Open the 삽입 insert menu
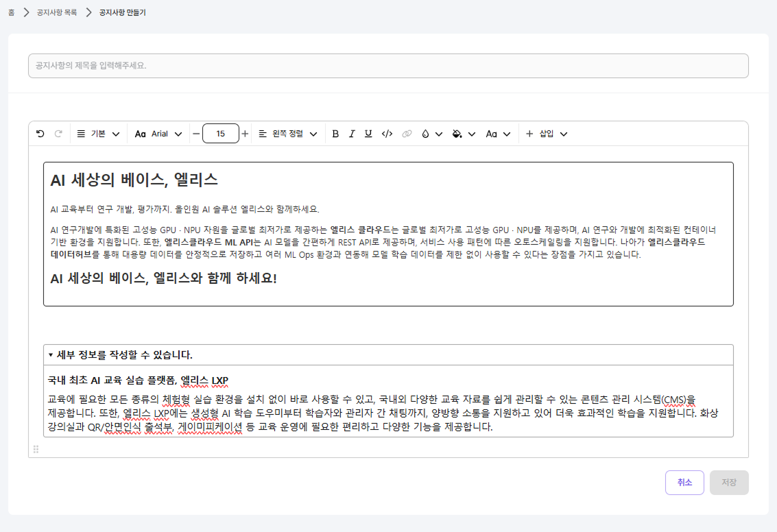 click(x=546, y=134)
